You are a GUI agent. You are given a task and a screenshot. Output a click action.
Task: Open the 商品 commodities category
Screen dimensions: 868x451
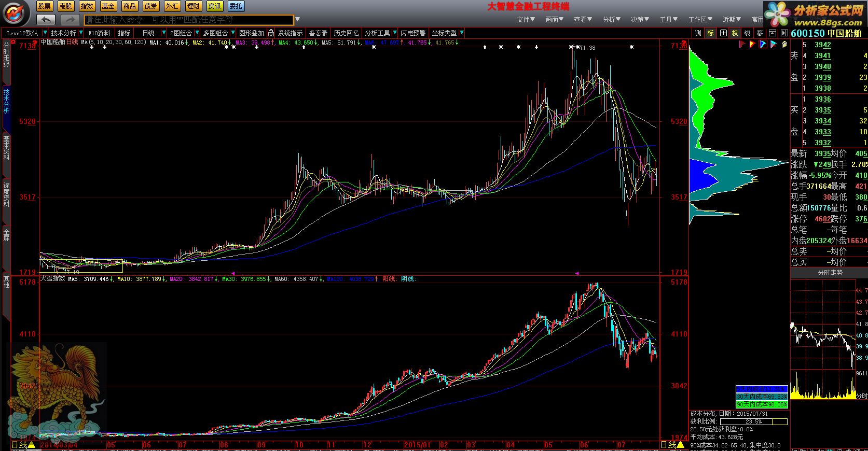130,6
